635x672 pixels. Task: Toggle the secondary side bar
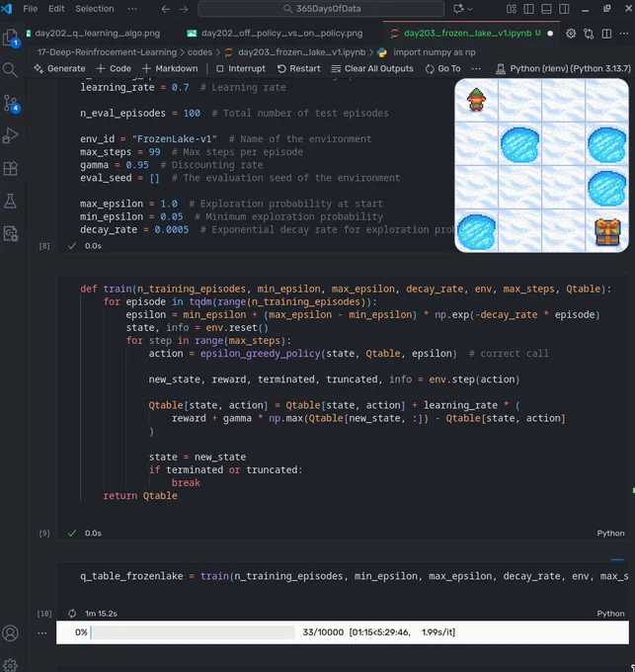(564, 9)
